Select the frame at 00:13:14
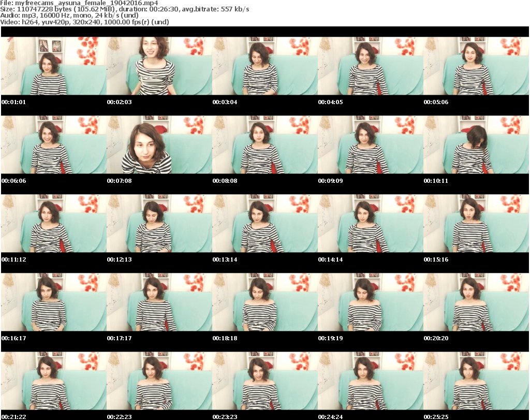The height and width of the screenshot is (420, 530). point(265,224)
